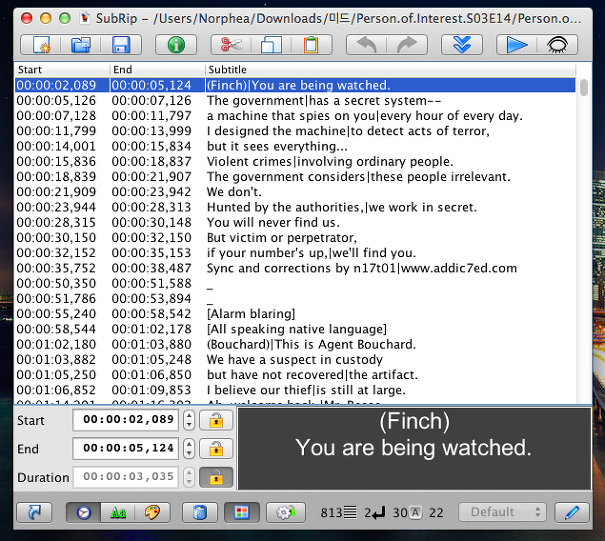The width and height of the screenshot is (605, 541).
Task: Select row "We don't."
Action: 295,192
